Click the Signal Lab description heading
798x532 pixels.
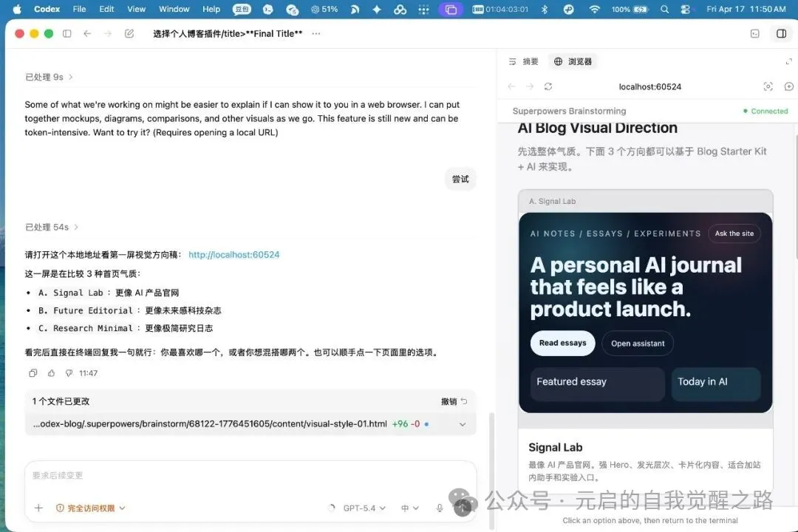(x=555, y=448)
